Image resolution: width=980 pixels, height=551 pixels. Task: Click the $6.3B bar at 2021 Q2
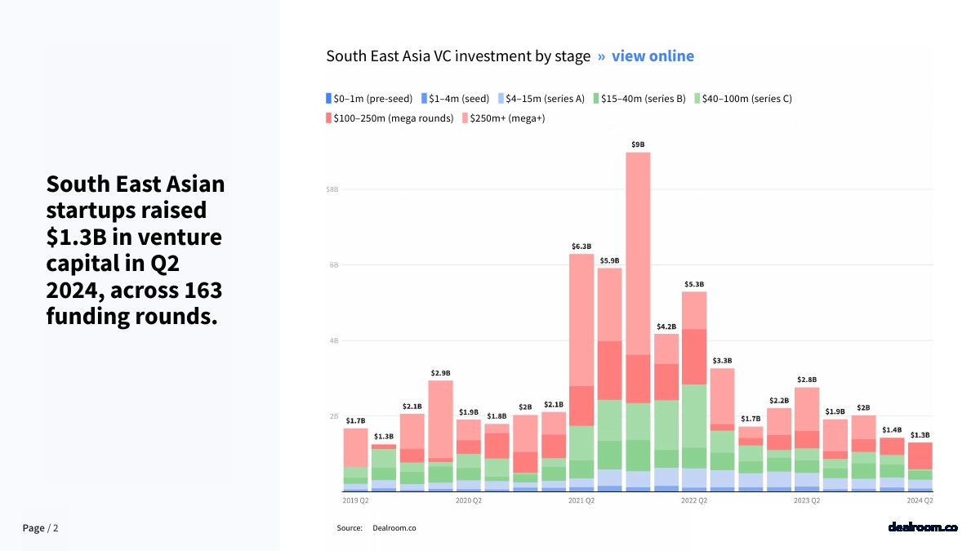point(581,371)
